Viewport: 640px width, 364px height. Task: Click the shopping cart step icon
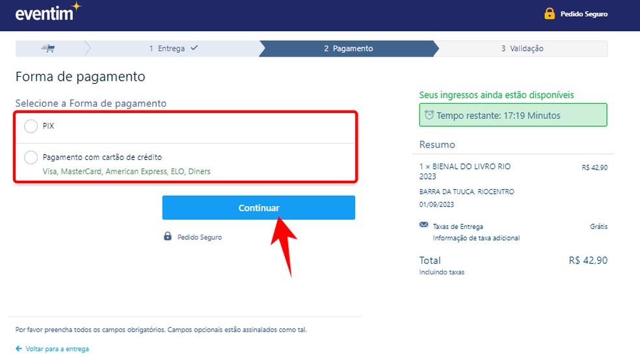48,49
